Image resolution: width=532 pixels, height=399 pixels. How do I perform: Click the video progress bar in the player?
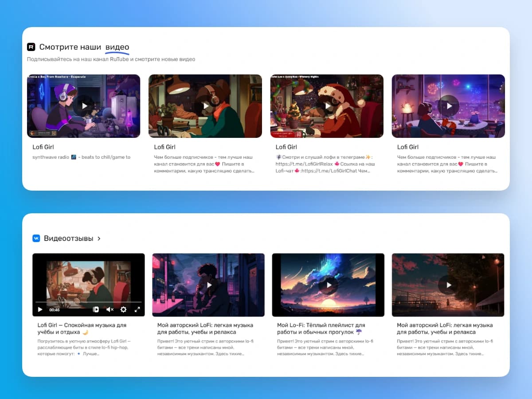point(89,302)
